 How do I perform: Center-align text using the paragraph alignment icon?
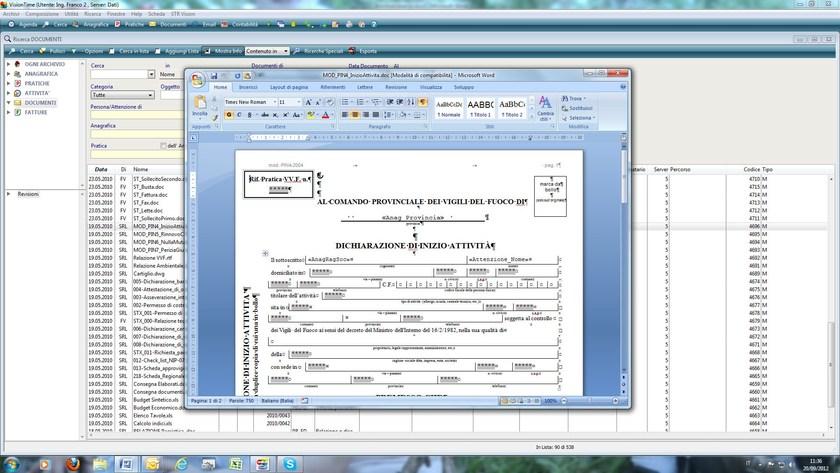pyautogui.click(x=355, y=115)
